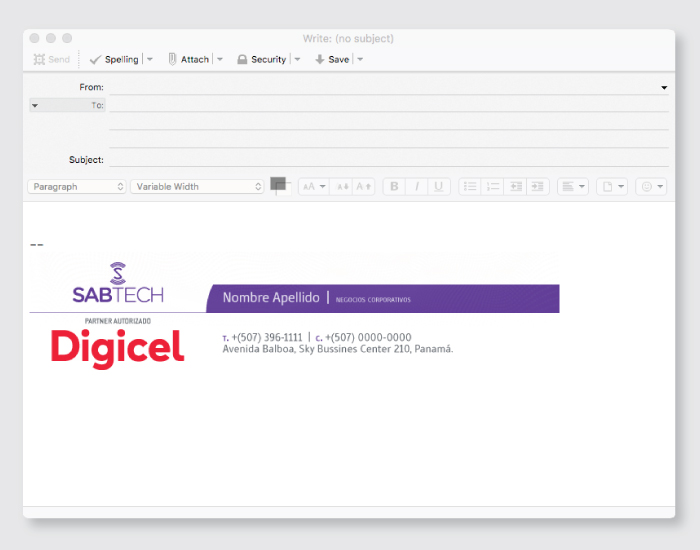The width and height of the screenshot is (700, 550).
Task: Toggle bold text formatting
Action: (x=394, y=187)
